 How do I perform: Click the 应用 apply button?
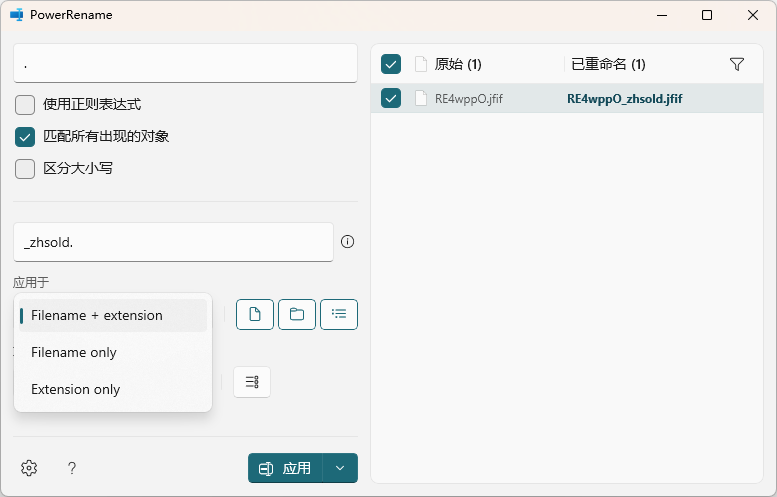[285, 468]
